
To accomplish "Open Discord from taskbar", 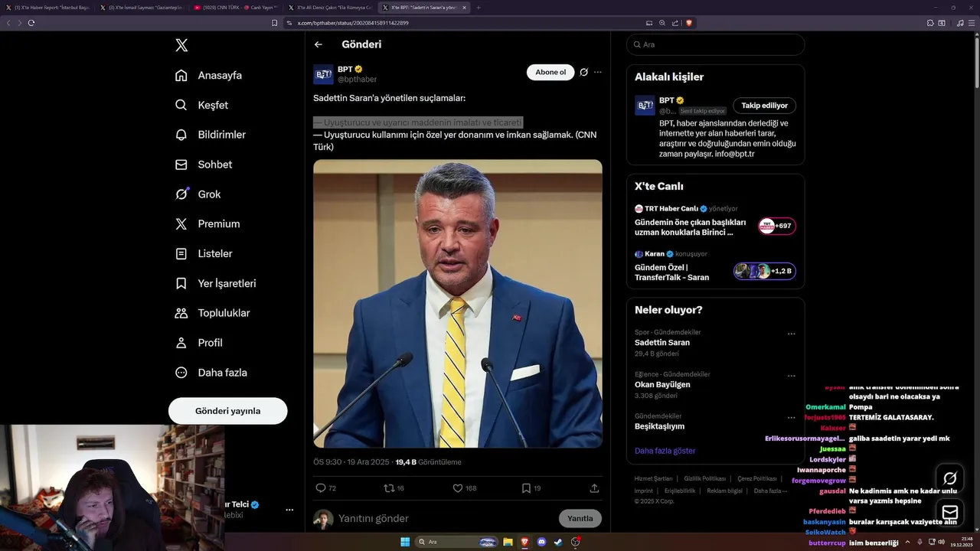I will [x=542, y=542].
